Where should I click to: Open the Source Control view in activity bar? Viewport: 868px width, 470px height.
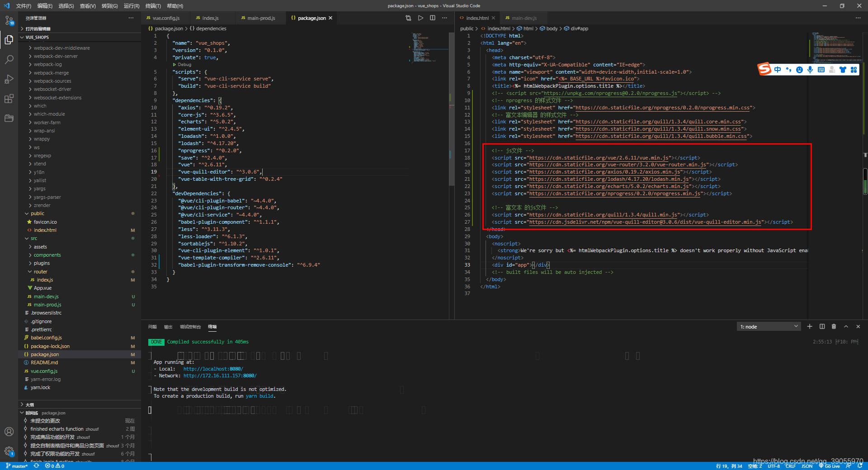pos(9,20)
